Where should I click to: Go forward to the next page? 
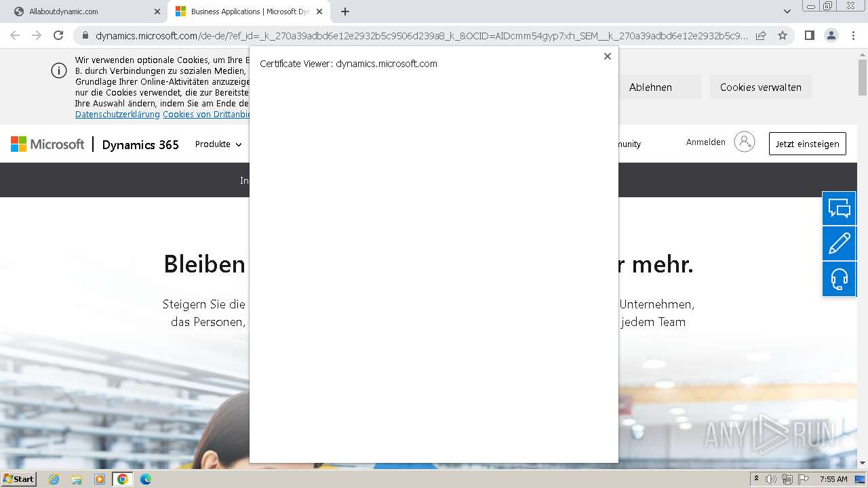coord(37,35)
